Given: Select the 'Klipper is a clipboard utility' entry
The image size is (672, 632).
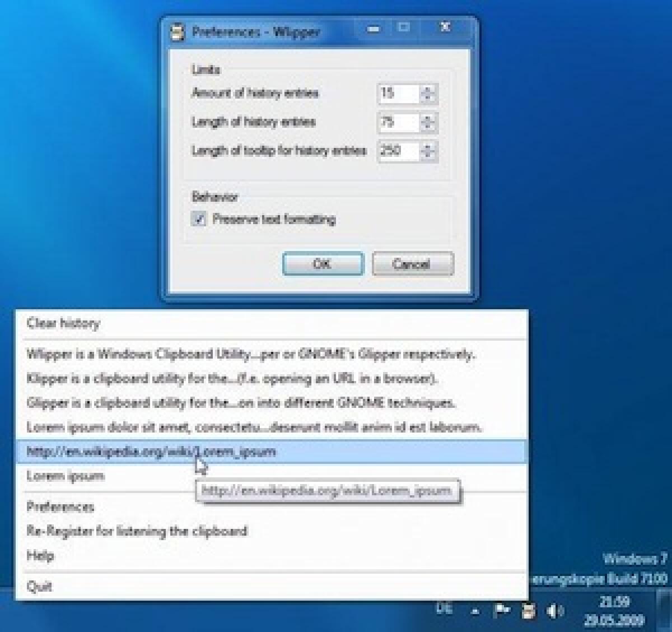Looking at the screenshot, I should coord(271,379).
